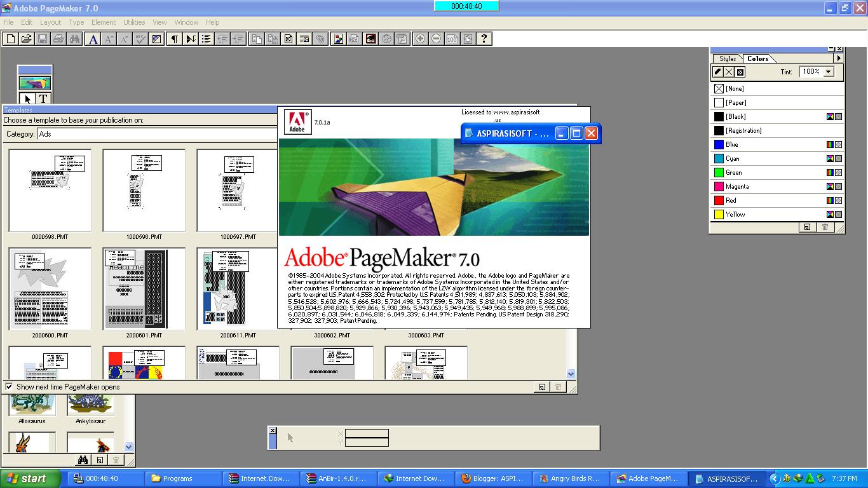Open the Find tool in the toolbar
The image size is (868, 488).
(76, 39)
